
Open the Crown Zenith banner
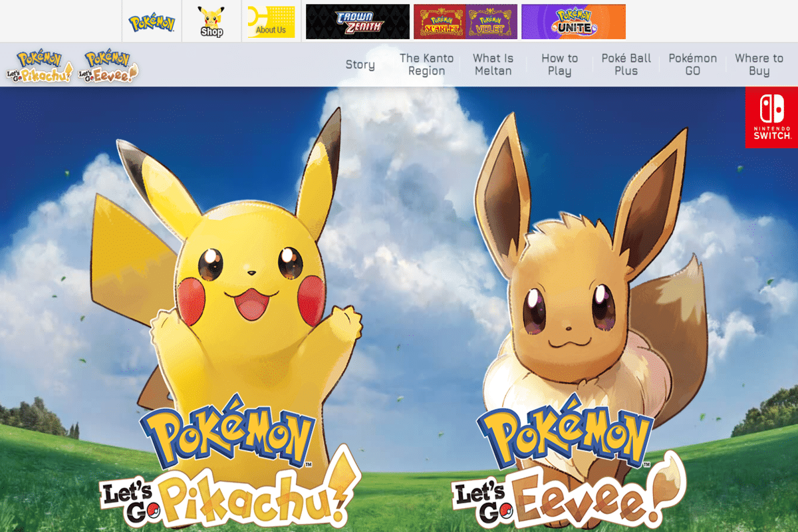356,21
